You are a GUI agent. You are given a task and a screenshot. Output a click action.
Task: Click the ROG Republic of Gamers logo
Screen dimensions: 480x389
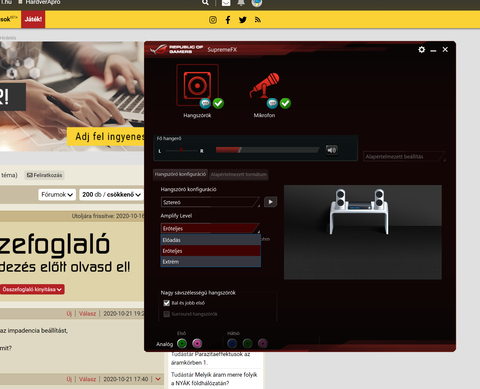tap(176, 49)
